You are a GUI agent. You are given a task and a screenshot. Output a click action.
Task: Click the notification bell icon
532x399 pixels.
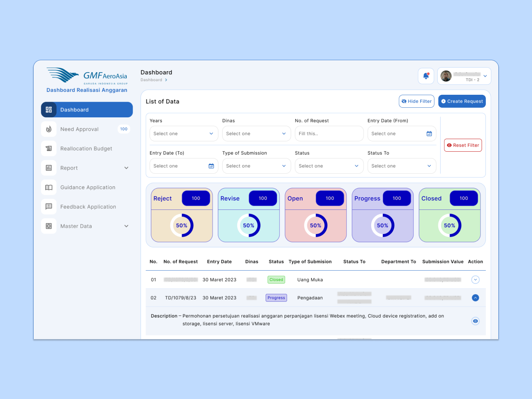click(x=426, y=76)
